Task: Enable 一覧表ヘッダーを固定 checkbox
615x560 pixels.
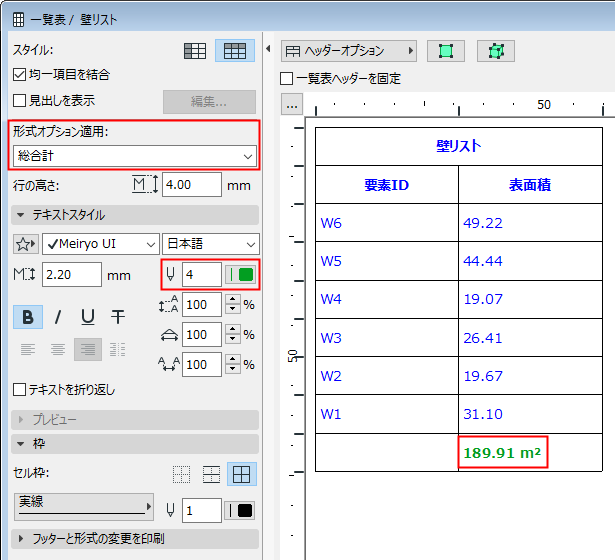Action: pos(287,78)
